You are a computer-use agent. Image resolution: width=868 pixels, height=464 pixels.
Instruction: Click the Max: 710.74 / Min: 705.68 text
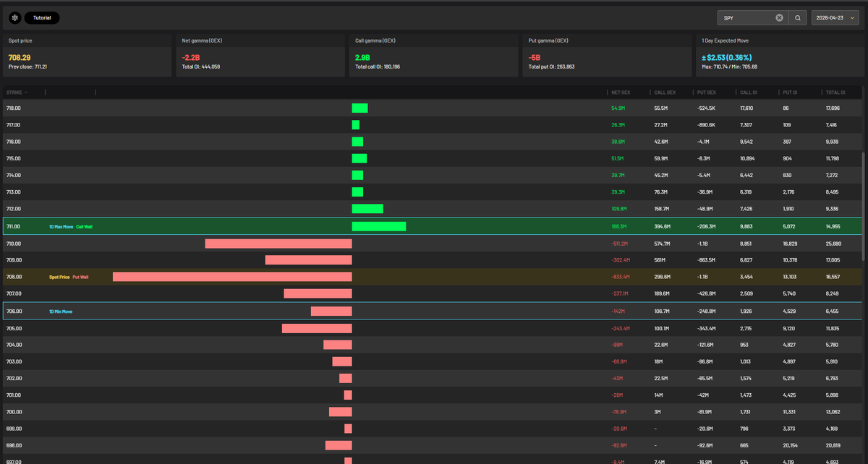tap(729, 66)
